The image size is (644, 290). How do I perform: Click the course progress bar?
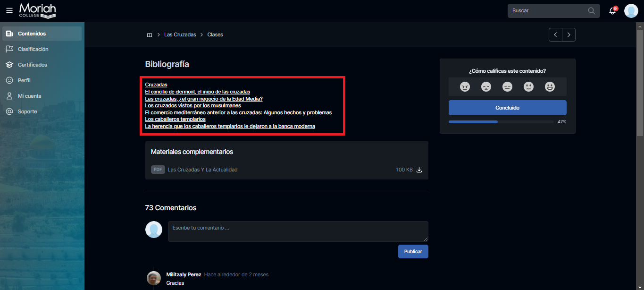(x=501, y=122)
